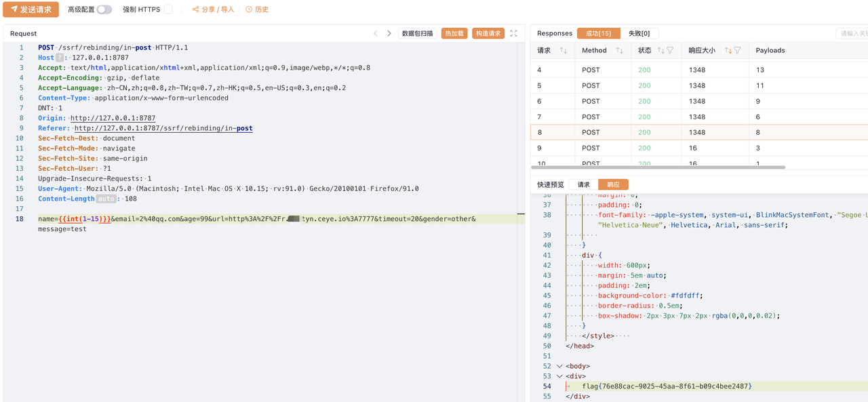This screenshot has height=402, width=868.
Task: Click the 热加载 button
Action: [454, 33]
